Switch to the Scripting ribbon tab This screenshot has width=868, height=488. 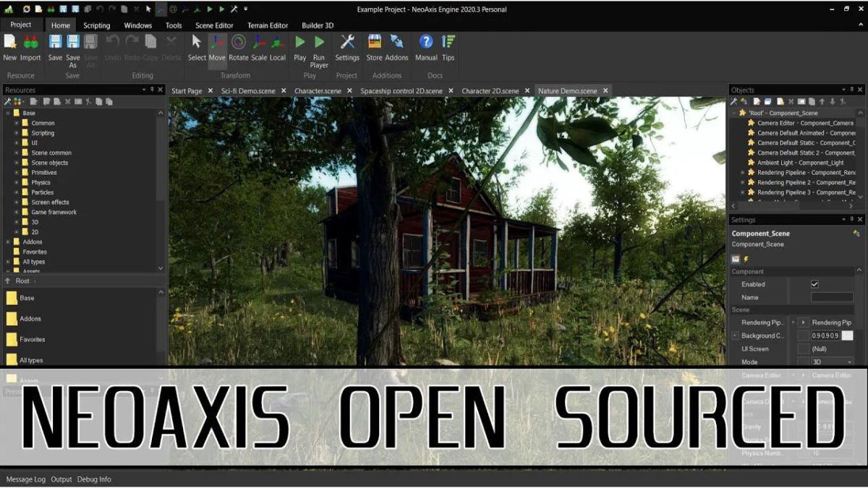96,25
